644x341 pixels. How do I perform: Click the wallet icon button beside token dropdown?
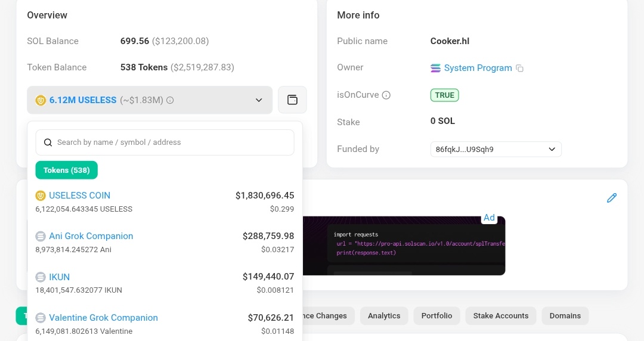pos(292,100)
